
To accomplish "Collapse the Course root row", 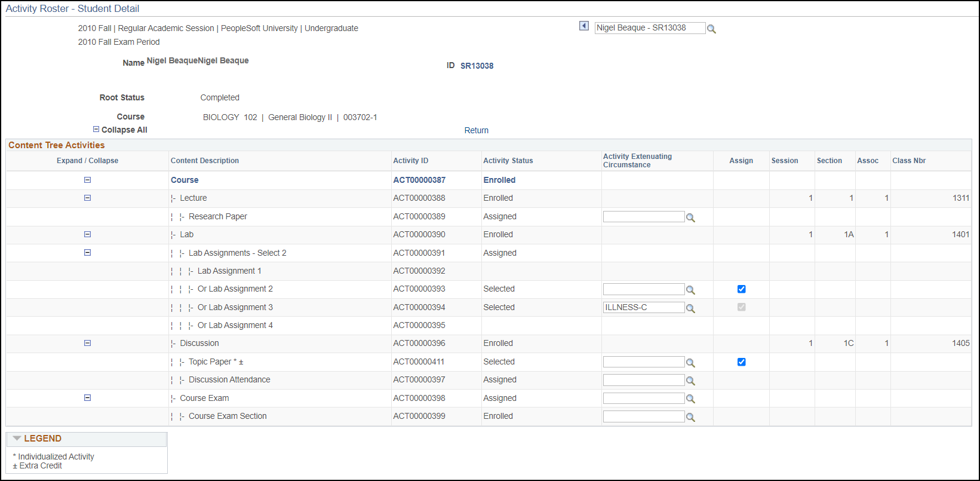I will pyautogui.click(x=87, y=180).
